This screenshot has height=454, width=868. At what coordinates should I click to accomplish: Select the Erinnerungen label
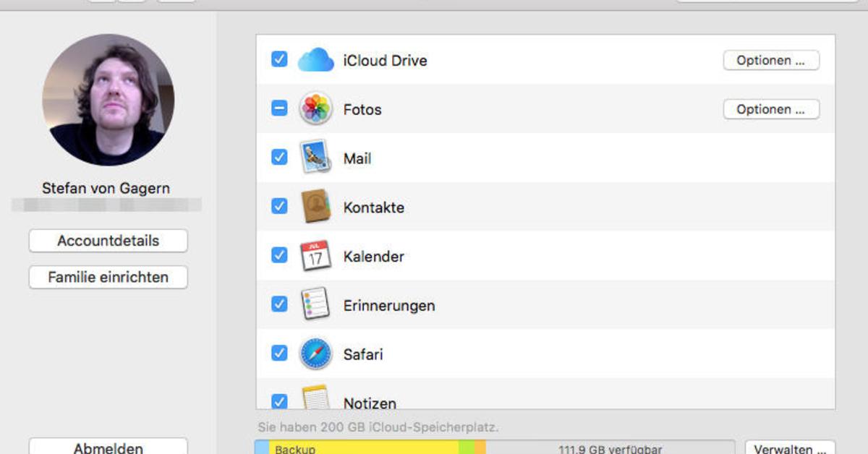point(389,306)
